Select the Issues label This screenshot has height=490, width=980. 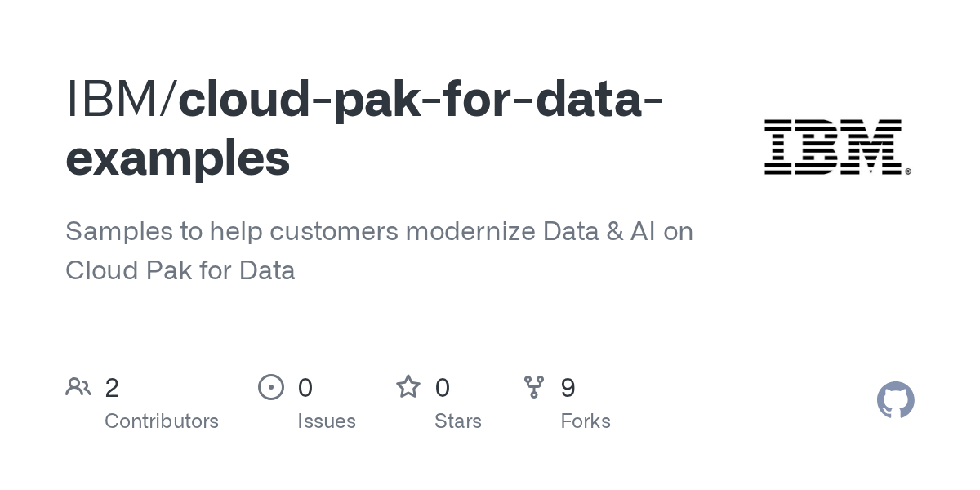[327, 421]
